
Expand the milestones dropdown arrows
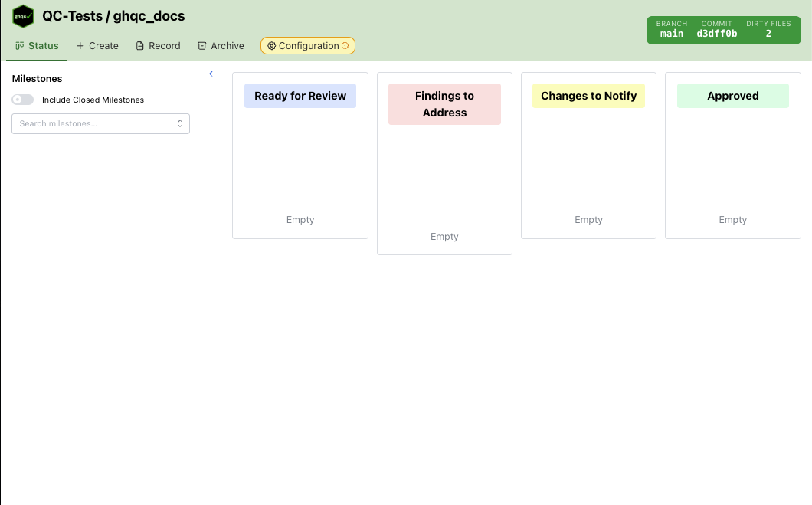(x=180, y=123)
